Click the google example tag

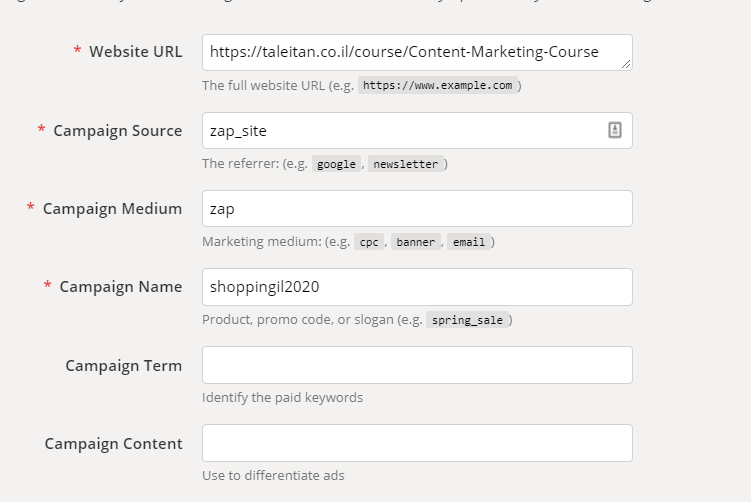pos(336,164)
